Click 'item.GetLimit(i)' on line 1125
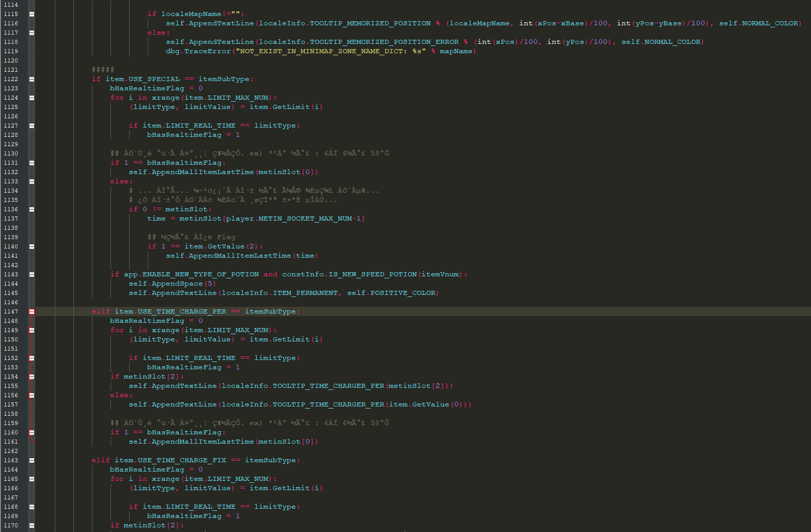The height and width of the screenshot is (532, 811). (286, 107)
